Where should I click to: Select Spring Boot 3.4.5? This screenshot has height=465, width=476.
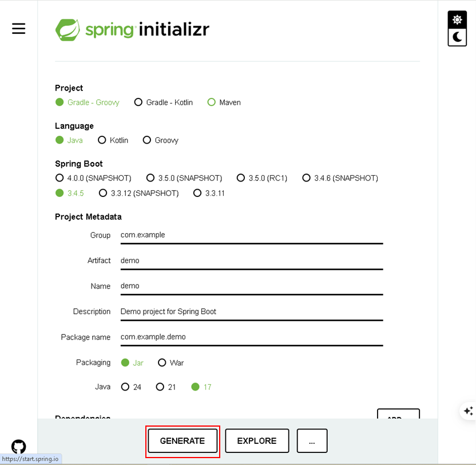pos(70,194)
